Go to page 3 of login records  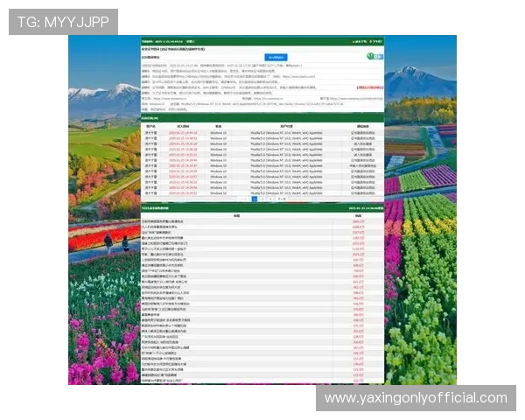tap(272, 199)
